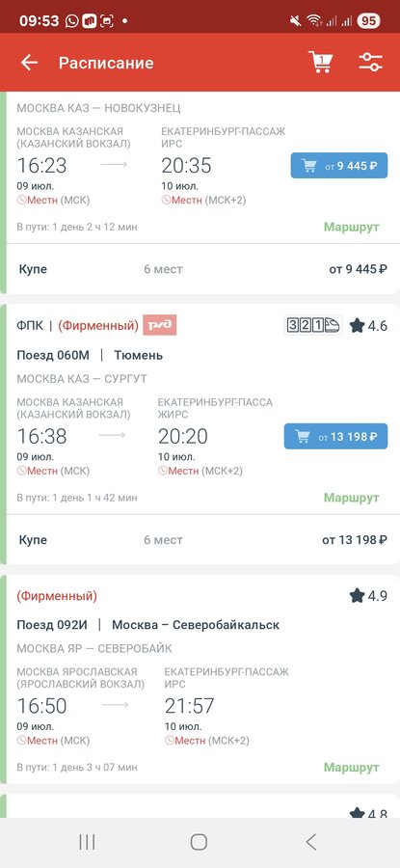Tap the clock icon beside 16:23 departure
400x868 pixels.
21,201
